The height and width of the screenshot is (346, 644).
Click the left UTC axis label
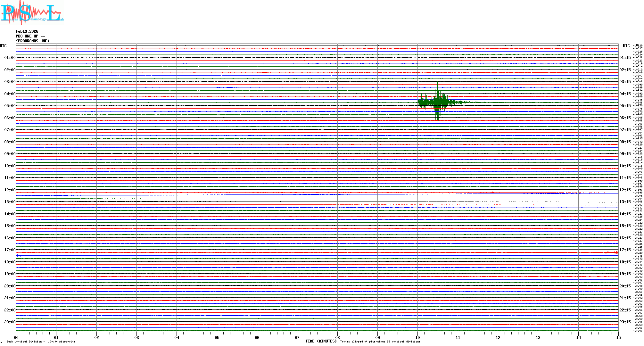tap(3, 46)
